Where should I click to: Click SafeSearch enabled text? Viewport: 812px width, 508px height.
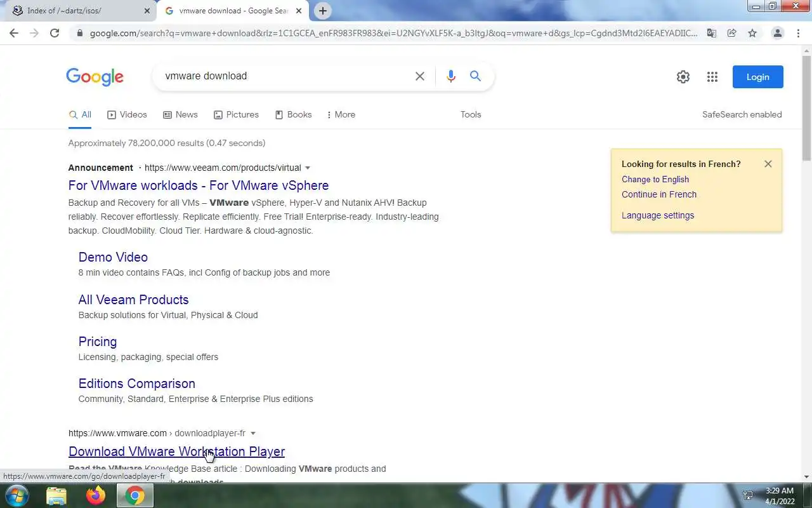[x=742, y=115]
